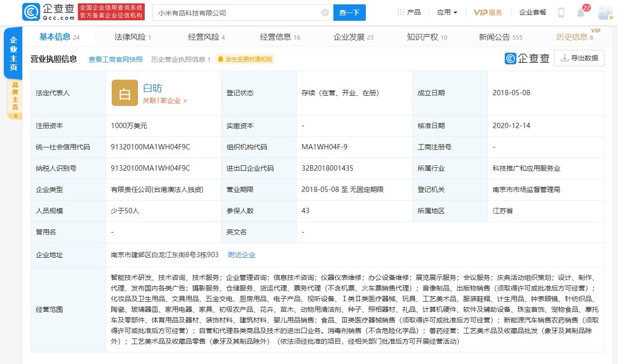Click the Qcc.com logo icon
Viewport: 618px width, 364px height.
click(x=31, y=12)
